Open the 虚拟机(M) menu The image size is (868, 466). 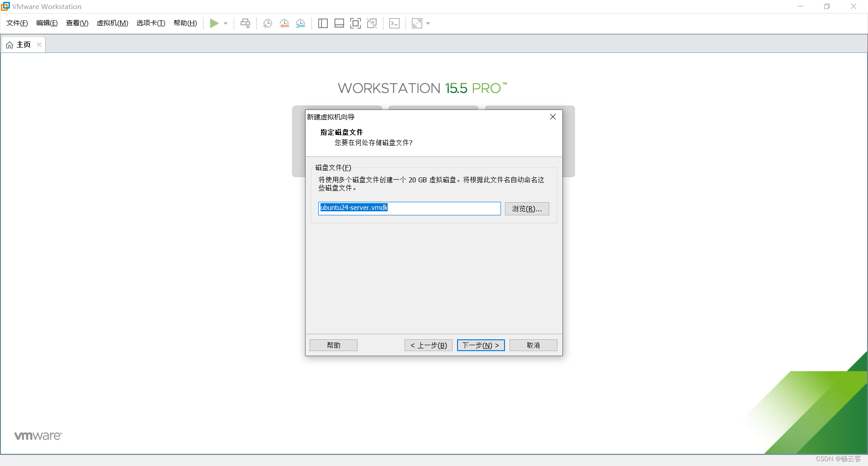click(x=112, y=23)
